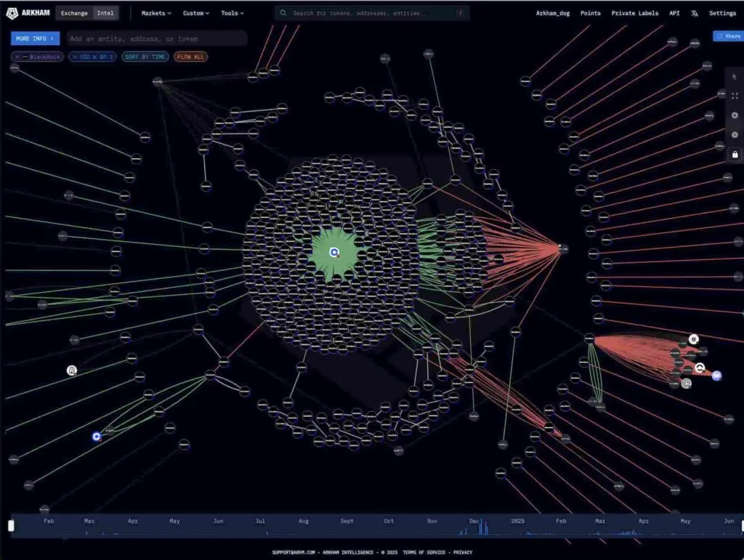The width and height of the screenshot is (744, 560).
Task: Click the Arkham logo icon
Action: (12, 13)
